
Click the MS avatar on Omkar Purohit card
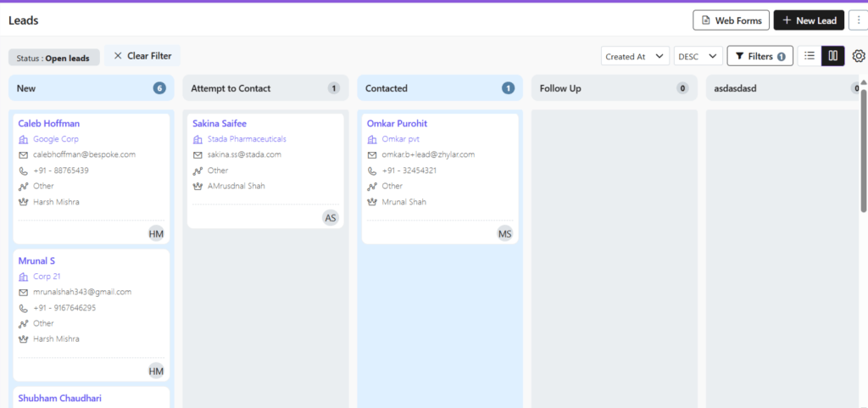coord(505,233)
